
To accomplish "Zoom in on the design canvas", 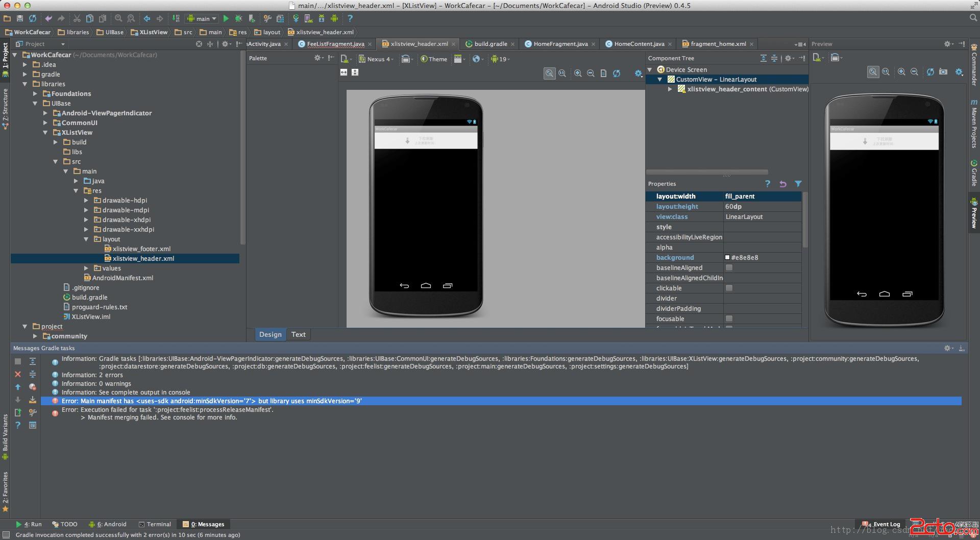I will tap(578, 73).
